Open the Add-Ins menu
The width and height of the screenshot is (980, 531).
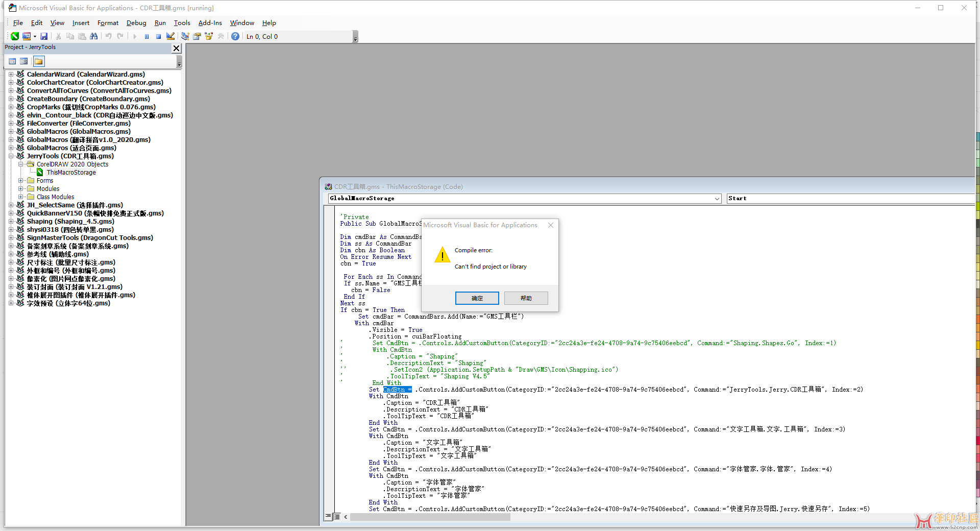coord(210,23)
